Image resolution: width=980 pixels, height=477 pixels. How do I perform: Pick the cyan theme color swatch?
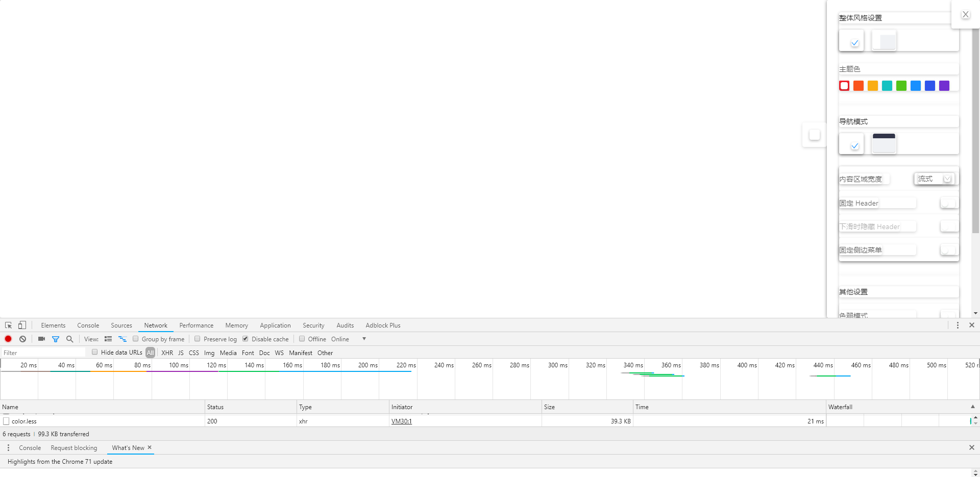click(887, 86)
